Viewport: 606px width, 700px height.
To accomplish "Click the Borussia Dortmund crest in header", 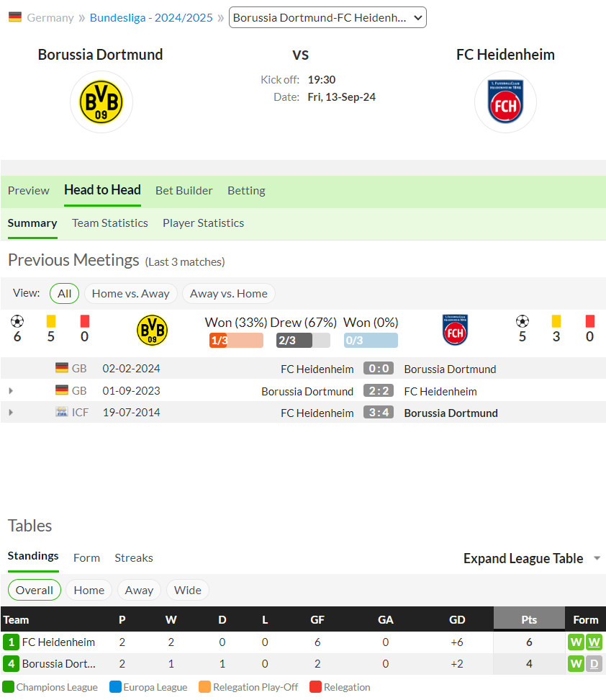I will 101,102.
